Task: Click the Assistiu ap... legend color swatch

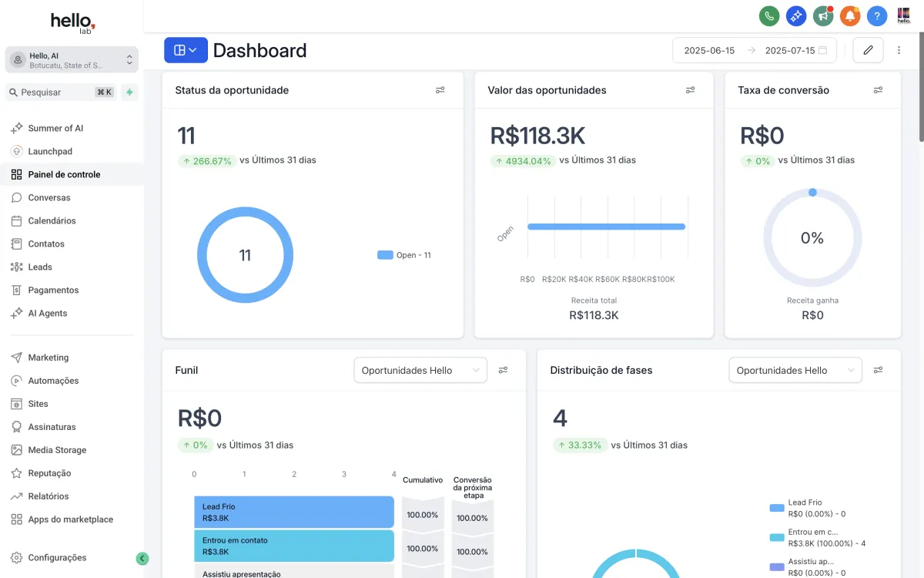Action: (777, 566)
